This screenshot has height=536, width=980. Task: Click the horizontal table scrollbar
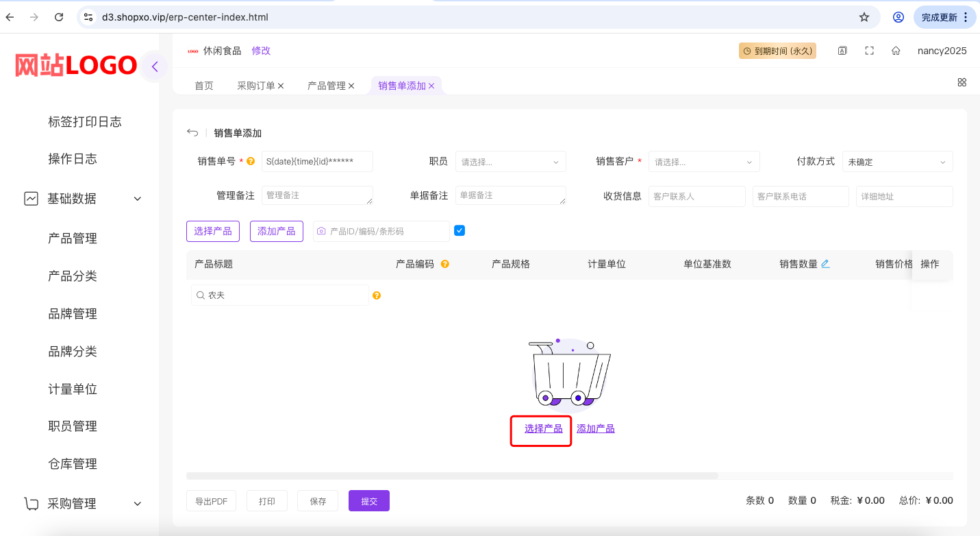pyautogui.click(x=452, y=476)
